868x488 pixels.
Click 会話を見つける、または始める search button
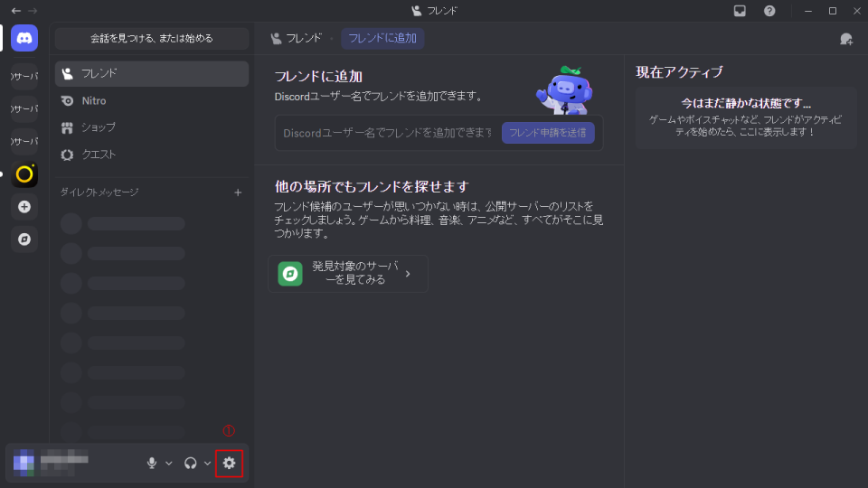tap(151, 38)
